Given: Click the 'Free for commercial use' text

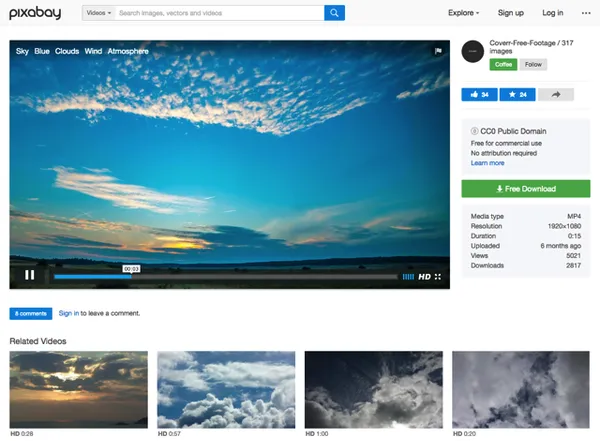Looking at the screenshot, I should point(506,143).
